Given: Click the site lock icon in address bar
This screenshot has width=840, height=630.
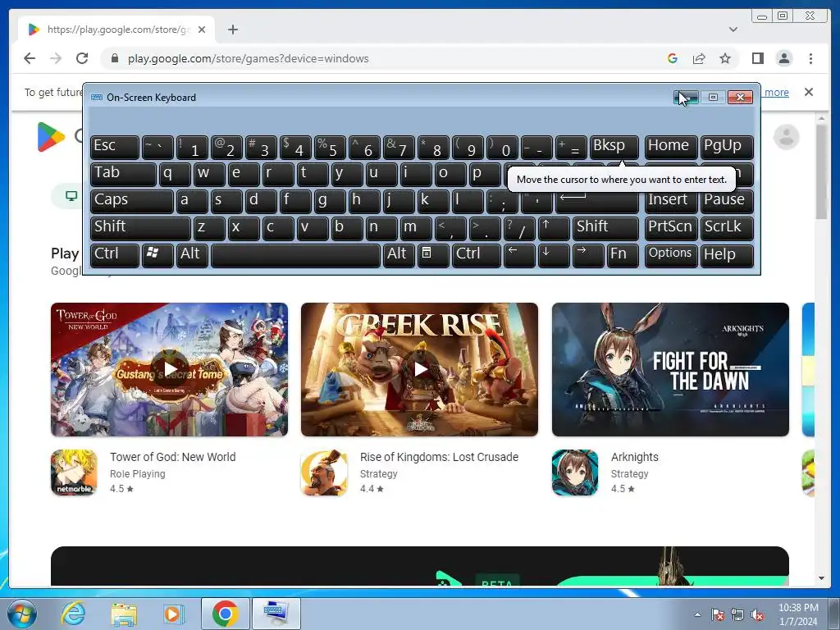Looking at the screenshot, I should (114, 58).
